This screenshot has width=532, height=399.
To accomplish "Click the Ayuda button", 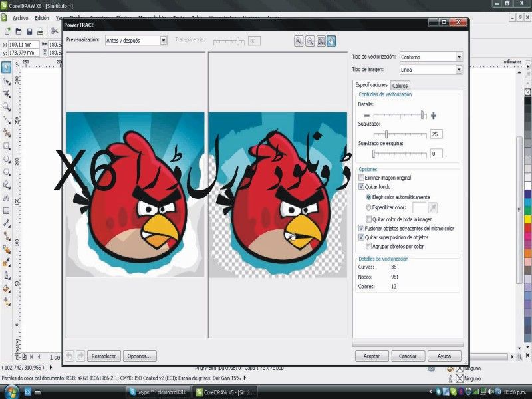I will pos(444,356).
